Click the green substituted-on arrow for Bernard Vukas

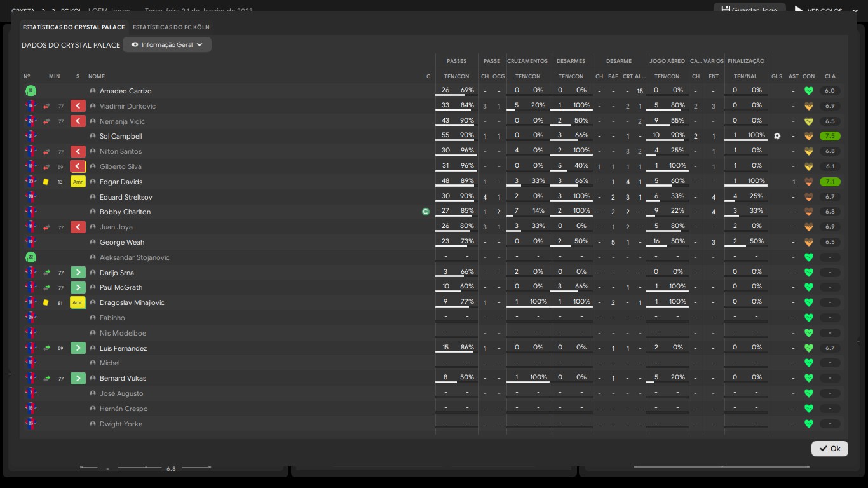coord(78,378)
